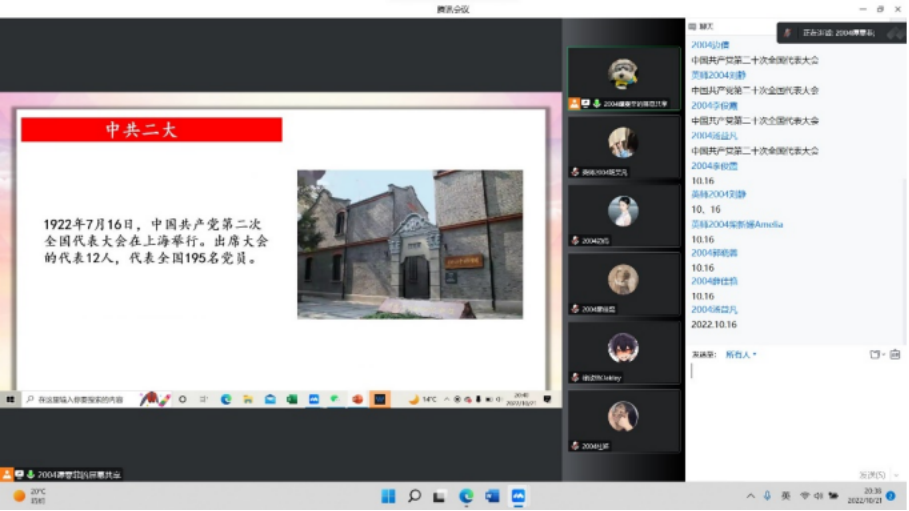The image size is (909, 511).
Task: Click the Windows Start button
Action: [387, 496]
